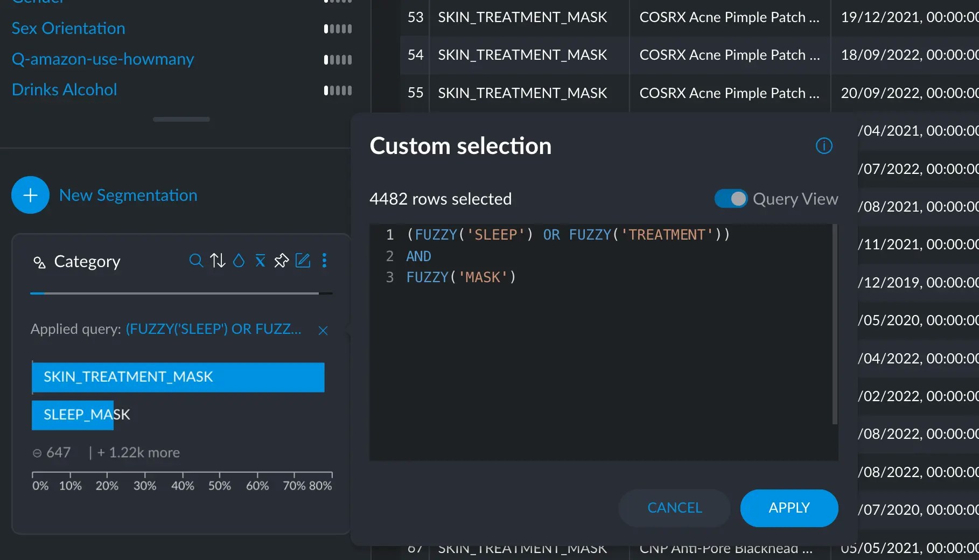979x560 pixels.
Task: Select Q-amazon-use-howmany attribute
Action: tap(103, 59)
